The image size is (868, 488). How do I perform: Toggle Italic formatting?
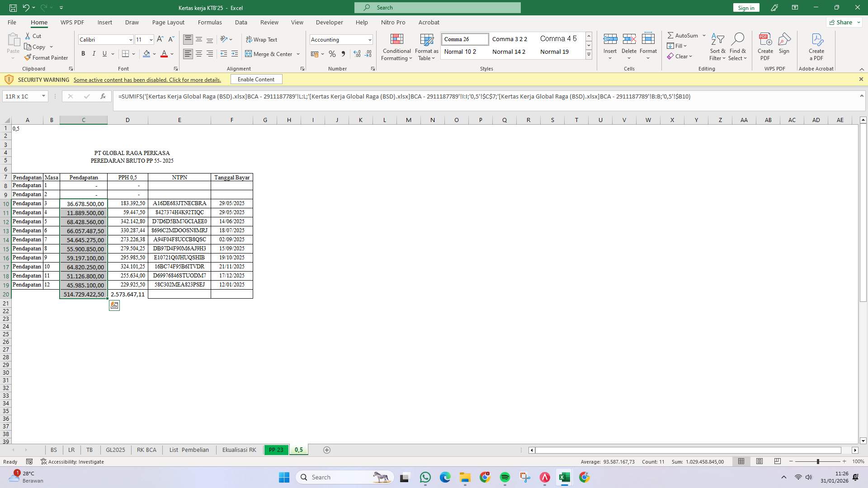[94, 53]
